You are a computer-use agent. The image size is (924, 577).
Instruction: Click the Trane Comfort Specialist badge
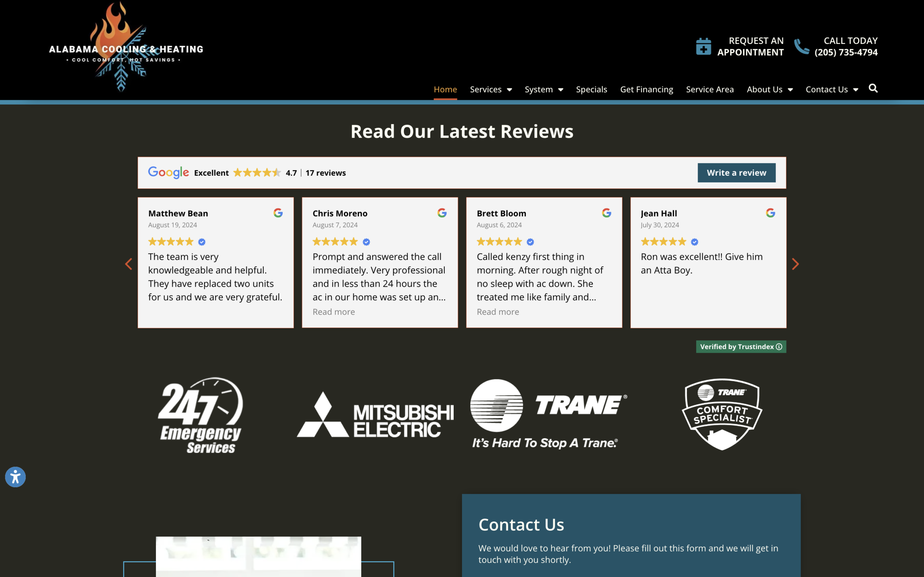click(722, 414)
